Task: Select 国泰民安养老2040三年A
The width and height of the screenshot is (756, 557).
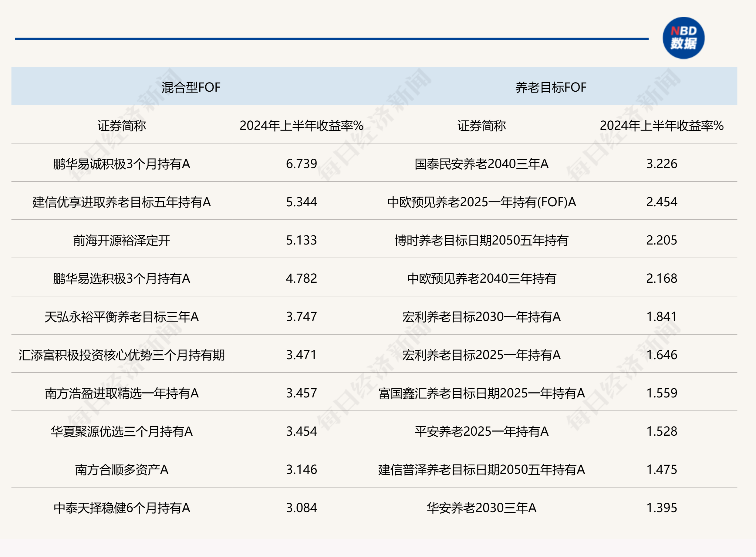Action: pyautogui.click(x=481, y=164)
